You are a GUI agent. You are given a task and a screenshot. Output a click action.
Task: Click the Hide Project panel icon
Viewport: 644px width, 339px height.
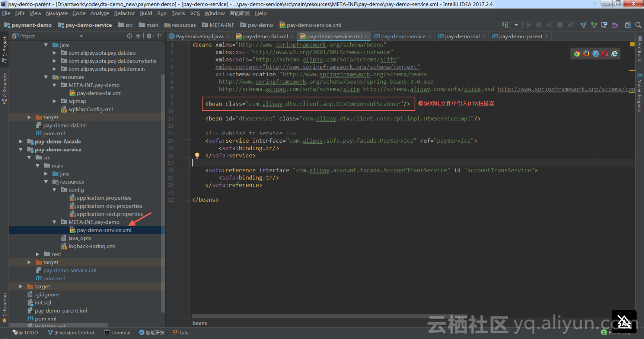pyautogui.click(x=160, y=36)
